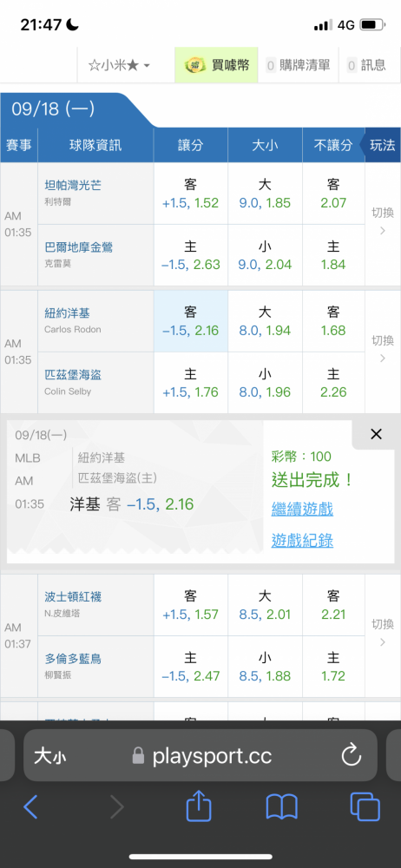Toggle 紐約洋基 客 -1.5, 2.16 spread pick
This screenshot has width=401, height=868.
click(x=191, y=322)
